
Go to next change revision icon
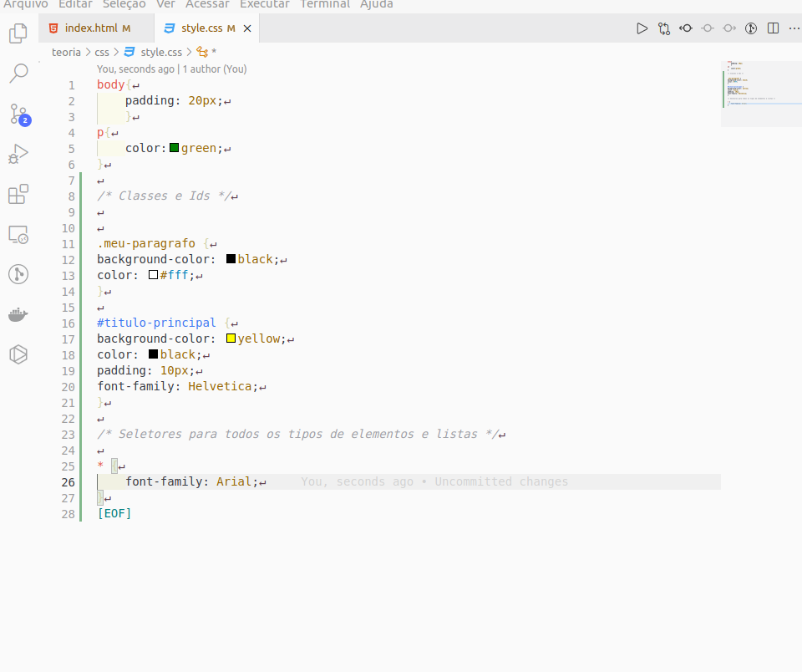point(729,28)
